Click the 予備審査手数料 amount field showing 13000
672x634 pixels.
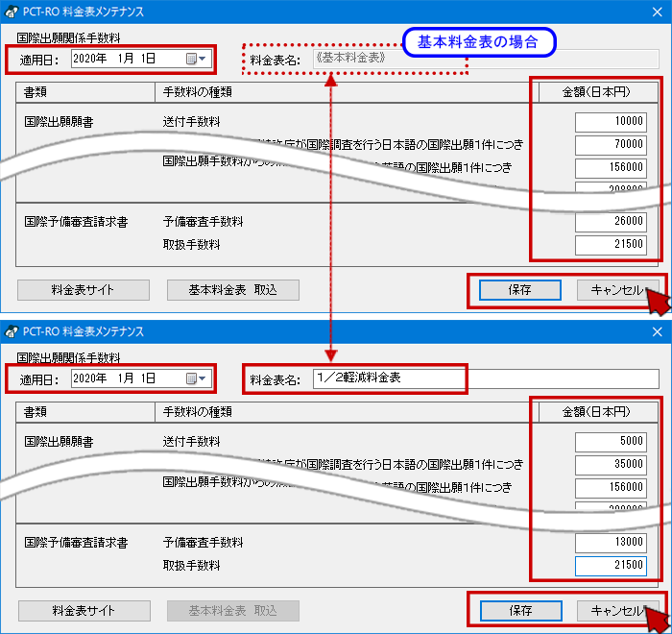[612, 543]
